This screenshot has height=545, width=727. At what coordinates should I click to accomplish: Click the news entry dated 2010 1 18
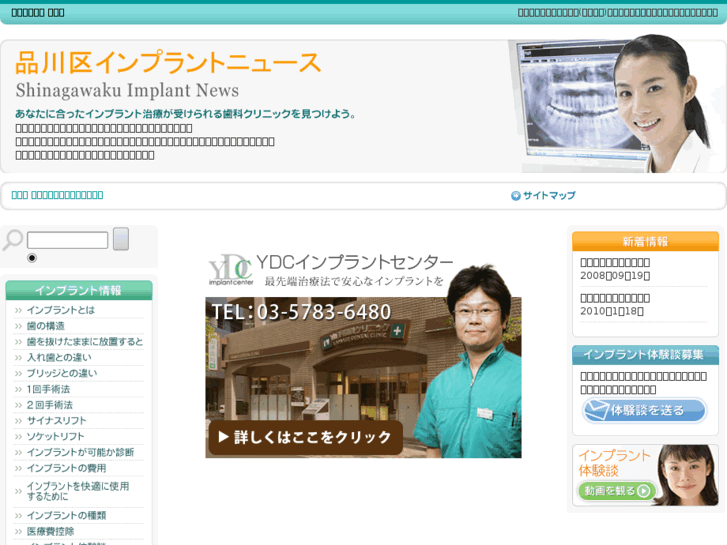(615, 305)
